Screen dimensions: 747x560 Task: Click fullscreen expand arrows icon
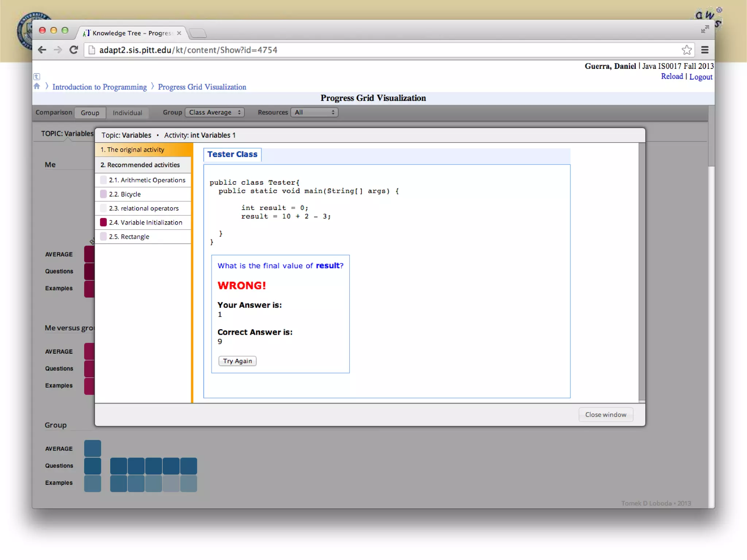(x=705, y=30)
